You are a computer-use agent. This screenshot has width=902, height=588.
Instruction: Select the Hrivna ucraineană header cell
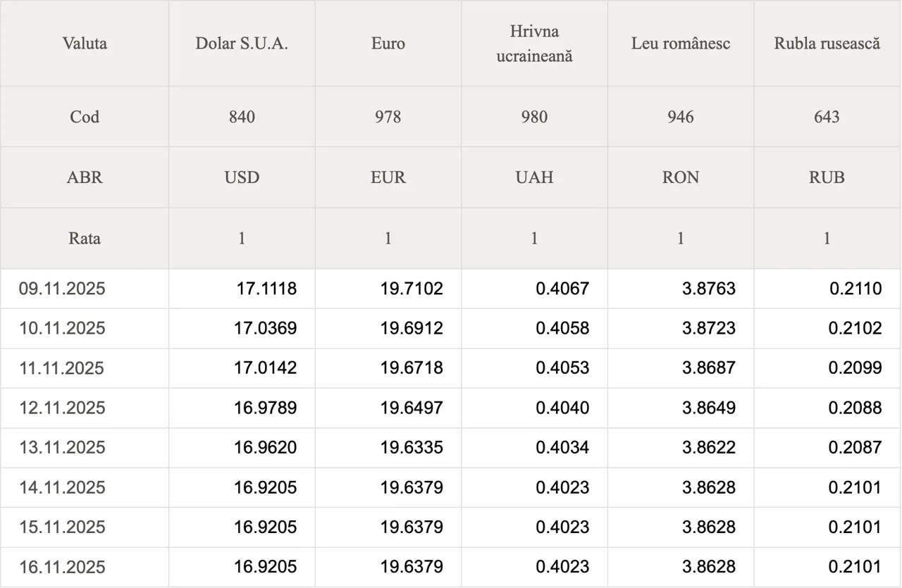534,44
